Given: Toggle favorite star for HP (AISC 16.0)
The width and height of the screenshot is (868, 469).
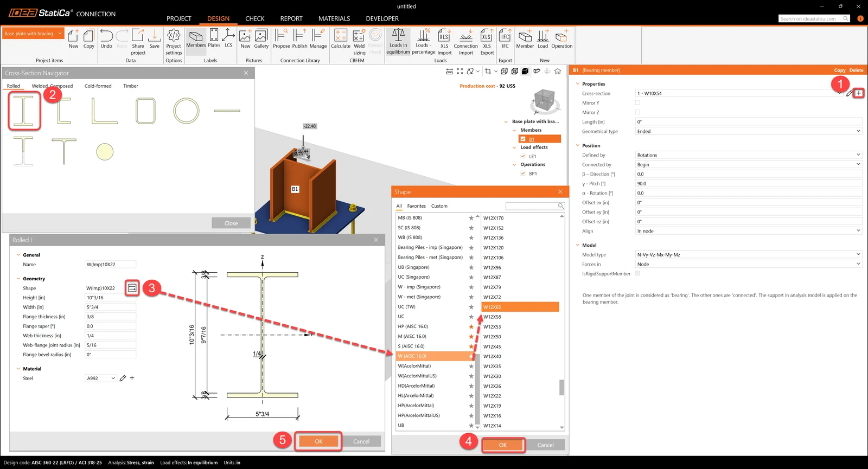Looking at the screenshot, I should [x=471, y=326].
